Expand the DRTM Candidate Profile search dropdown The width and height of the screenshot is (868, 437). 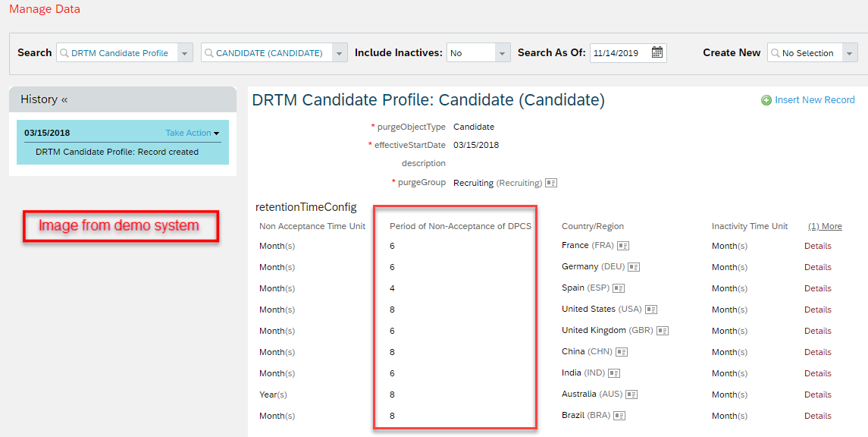185,53
